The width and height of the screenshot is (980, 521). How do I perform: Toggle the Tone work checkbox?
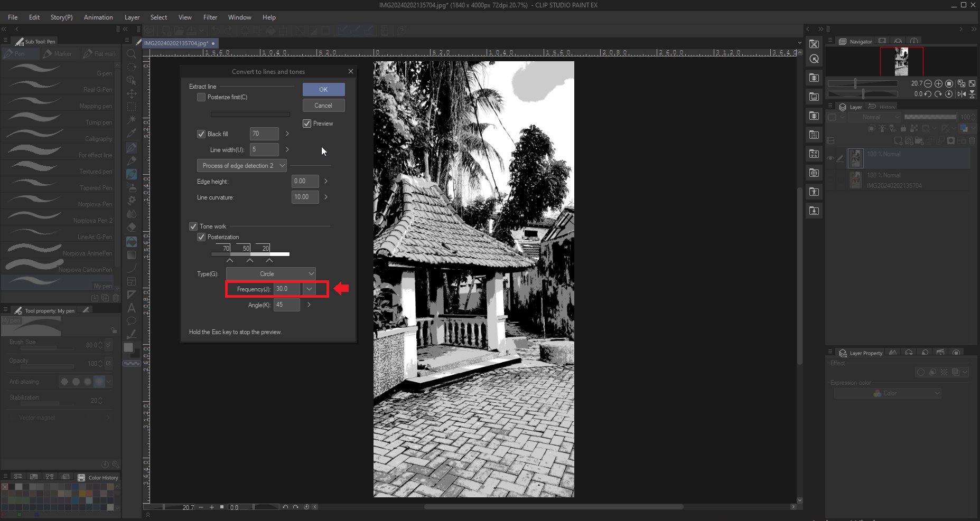[193, 226]
